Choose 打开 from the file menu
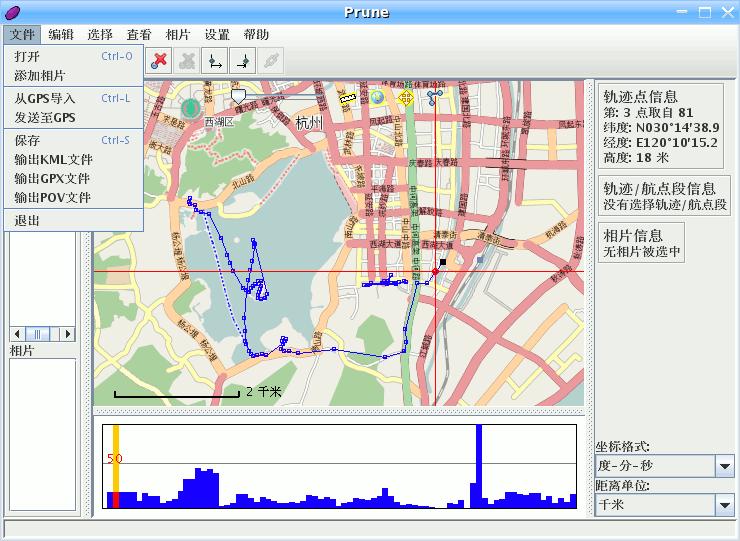The image size is (740, 541). coord(28,57)
